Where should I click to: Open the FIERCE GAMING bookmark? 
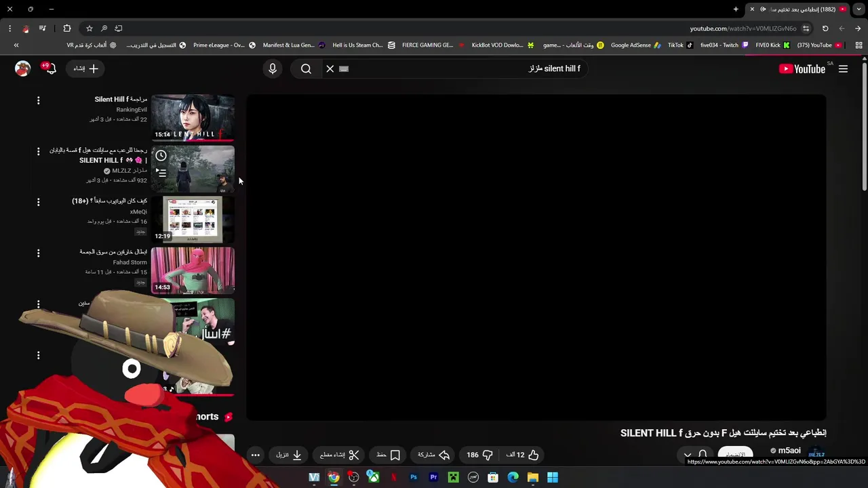[433, 45]
